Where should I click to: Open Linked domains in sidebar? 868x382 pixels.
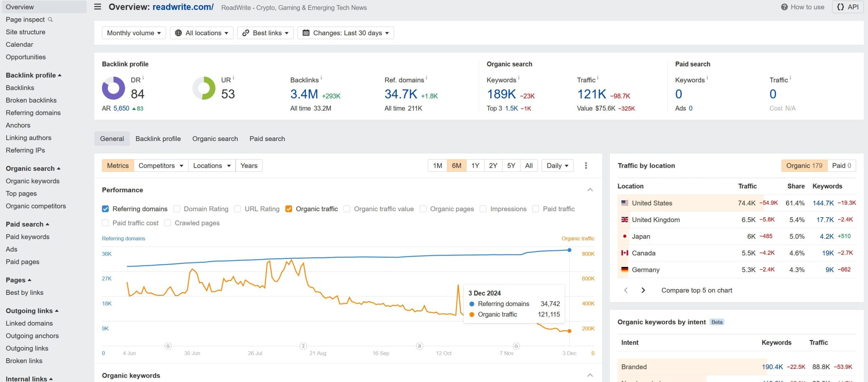[x=29, y=323]
